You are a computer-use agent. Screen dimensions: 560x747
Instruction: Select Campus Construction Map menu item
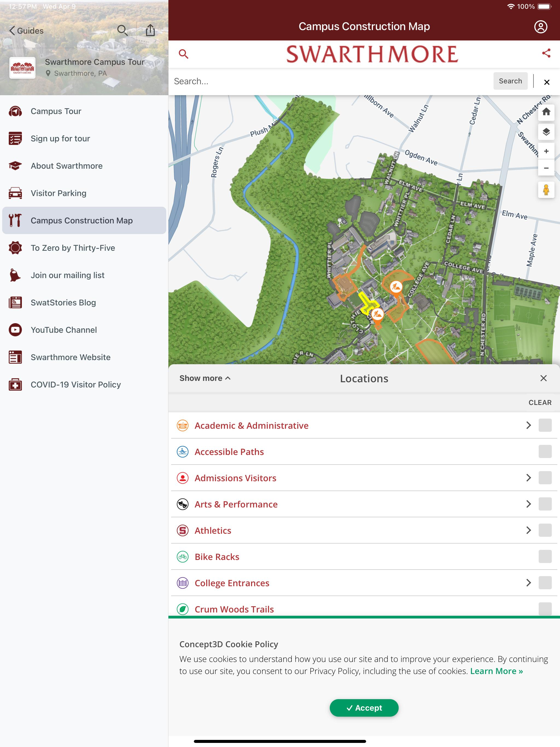click(84, 221)
